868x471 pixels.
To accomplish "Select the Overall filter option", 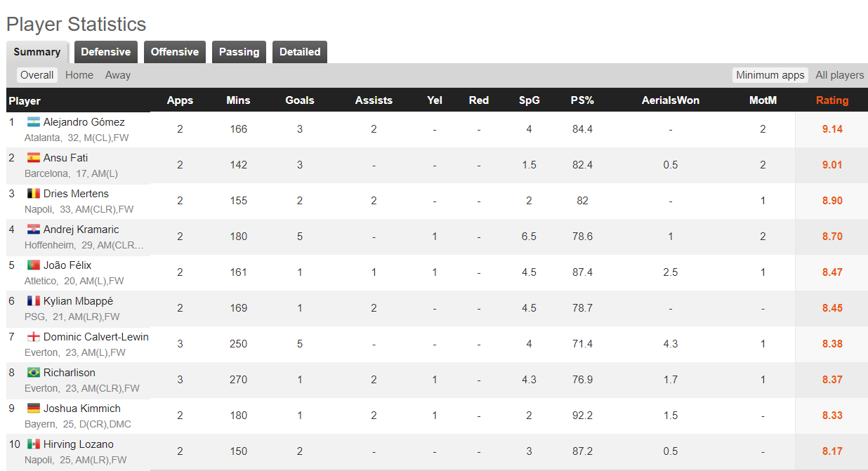I will pos(37,75).
